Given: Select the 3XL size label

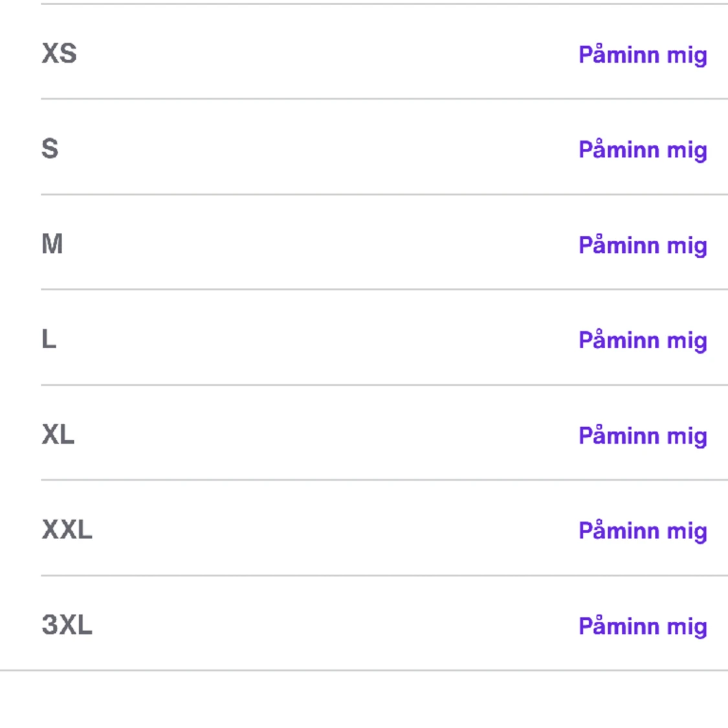Looking at the screenshot, I should click(x=67, y=625).
